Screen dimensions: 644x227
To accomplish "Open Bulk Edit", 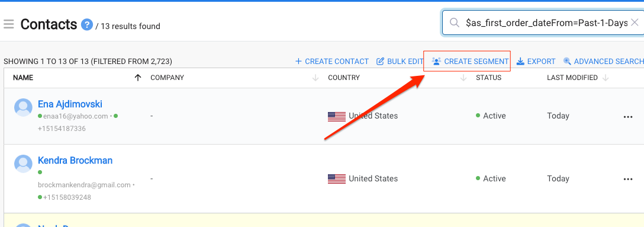I will tap(400, 61).
